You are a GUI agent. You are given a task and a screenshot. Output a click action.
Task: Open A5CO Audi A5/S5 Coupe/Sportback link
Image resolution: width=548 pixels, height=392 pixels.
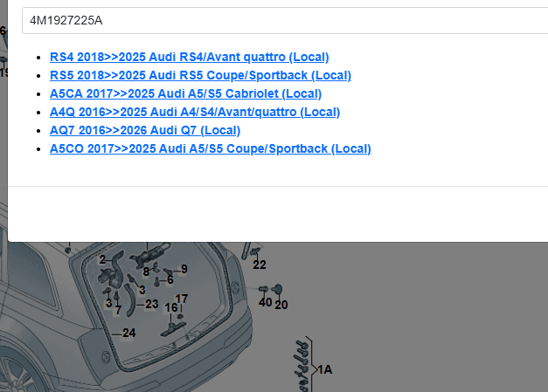pyautogui.click(x=210, y=148)
